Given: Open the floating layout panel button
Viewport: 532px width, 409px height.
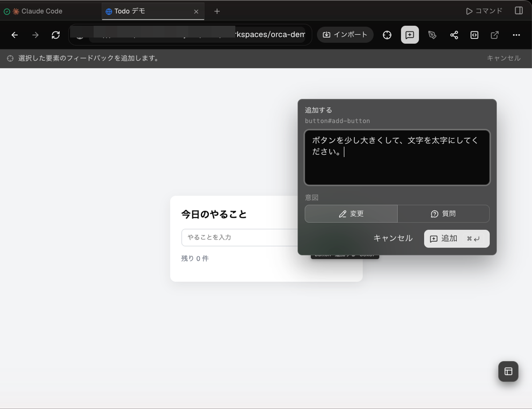Looking at the screenshot, I should coord(508,371).
